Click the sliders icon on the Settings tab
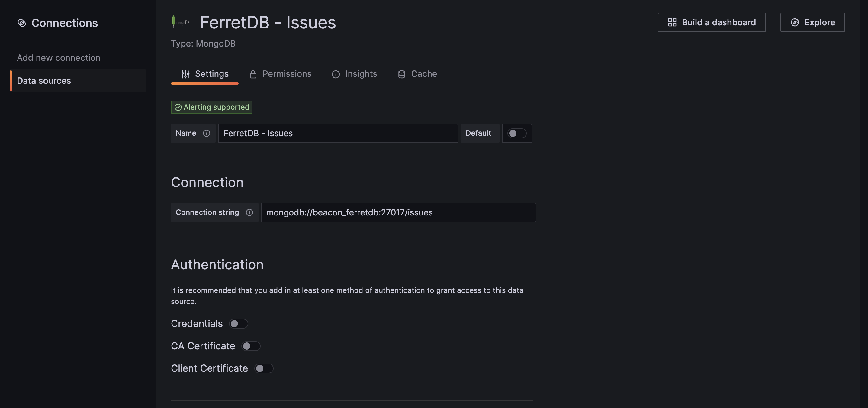 pos(185,74)
